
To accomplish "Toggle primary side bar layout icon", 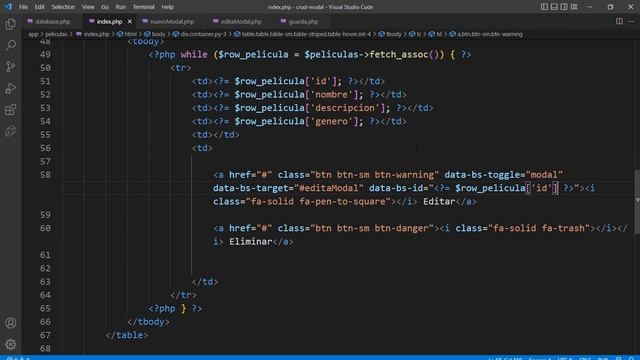I will click(544, 7).
